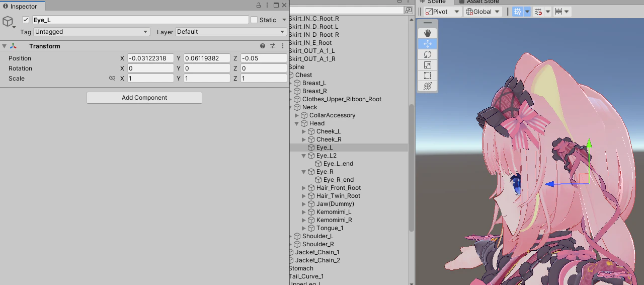Select the Rect tool
The width and height of the screenshot is (644, 285).
[x=428, y=76]
